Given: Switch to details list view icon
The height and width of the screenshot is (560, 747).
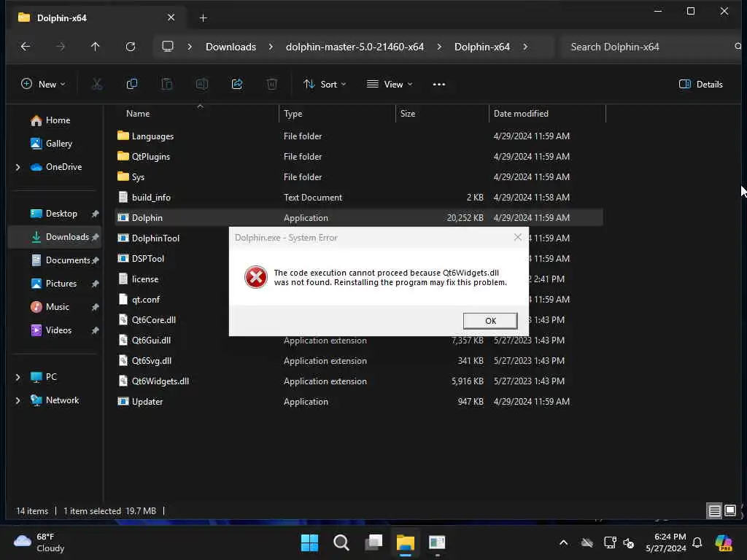Looking at the screenshot, I should tap(714, 511).
